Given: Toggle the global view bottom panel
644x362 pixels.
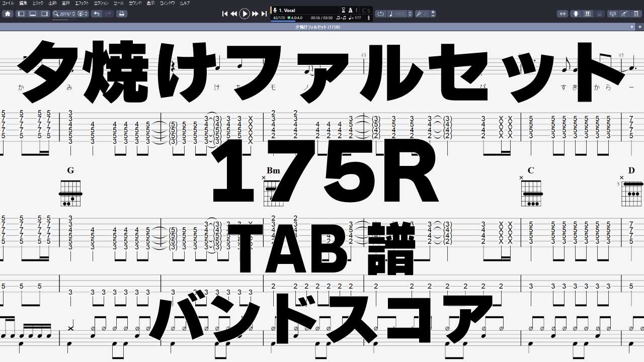Looking at the screenshot, I should tap(33, 14).
